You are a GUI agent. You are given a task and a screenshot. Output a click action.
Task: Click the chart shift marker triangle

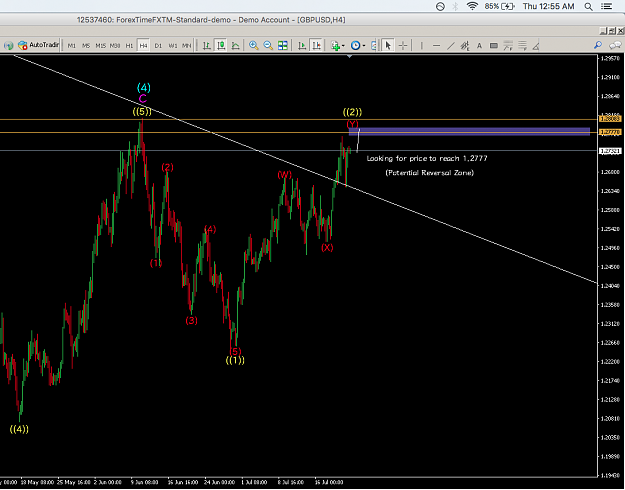(350, 57)
